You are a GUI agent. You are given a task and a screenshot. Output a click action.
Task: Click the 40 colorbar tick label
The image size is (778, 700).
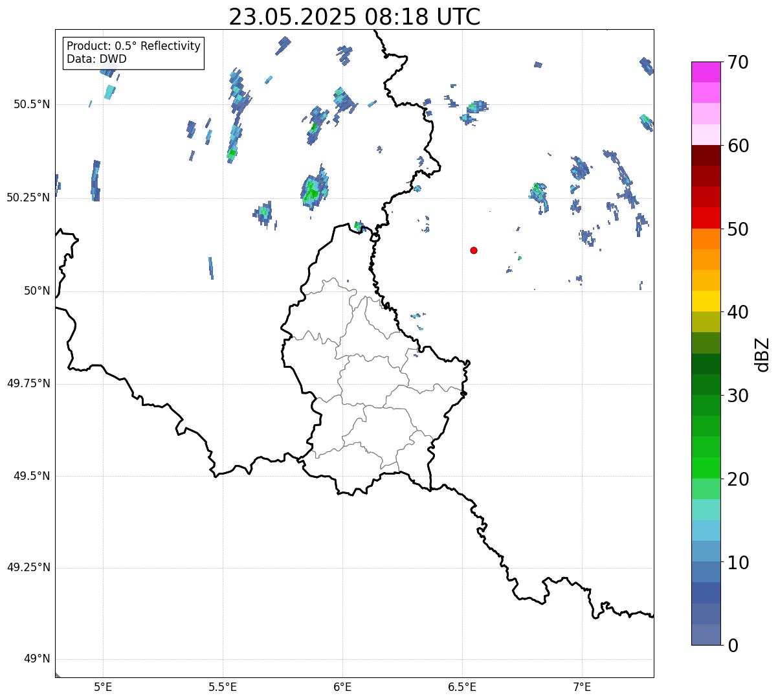click(738, 312)
